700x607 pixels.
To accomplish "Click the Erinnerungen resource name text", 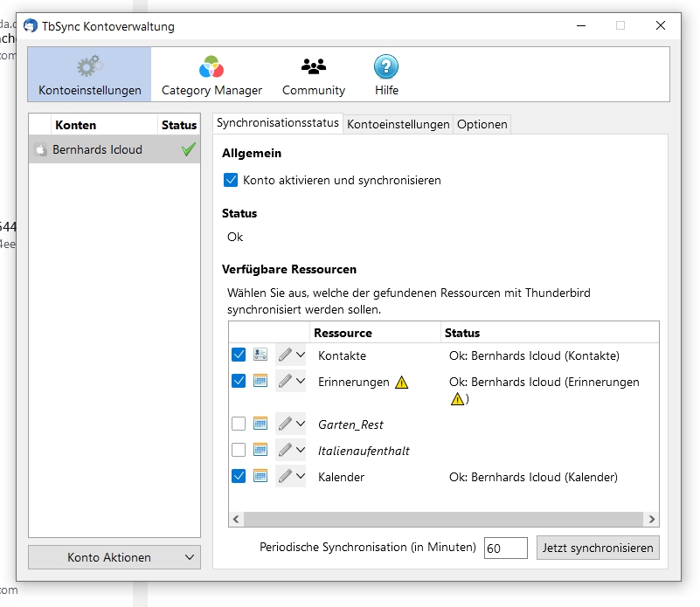I will (354, 382).
